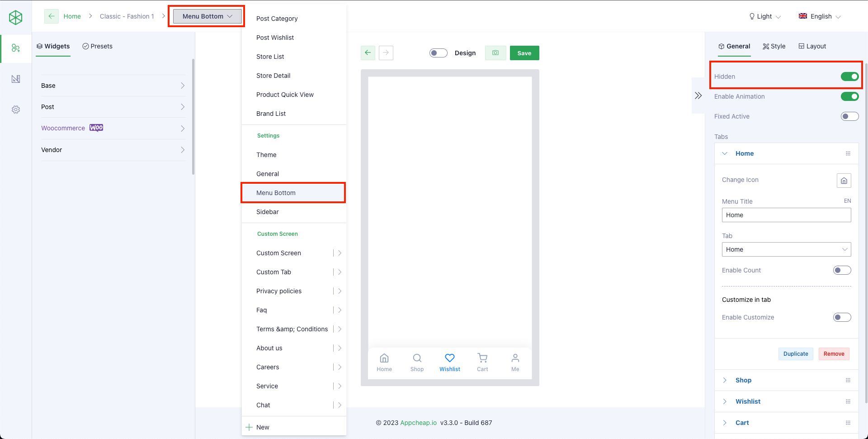Open Settings via the gear icon in sidebar
This screenshot has height=439, width=868.
click(x=16, y=109)
